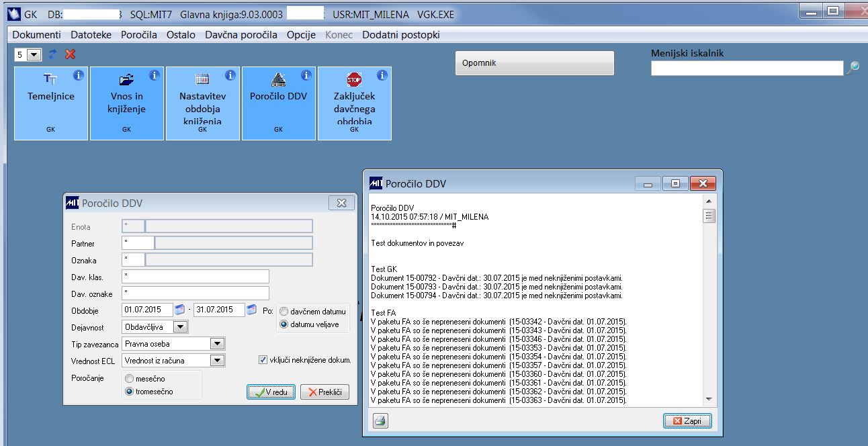Click info icon on Temeljnice tile
The width and height of the screenshot is (868, 446).
pos(79,75)
